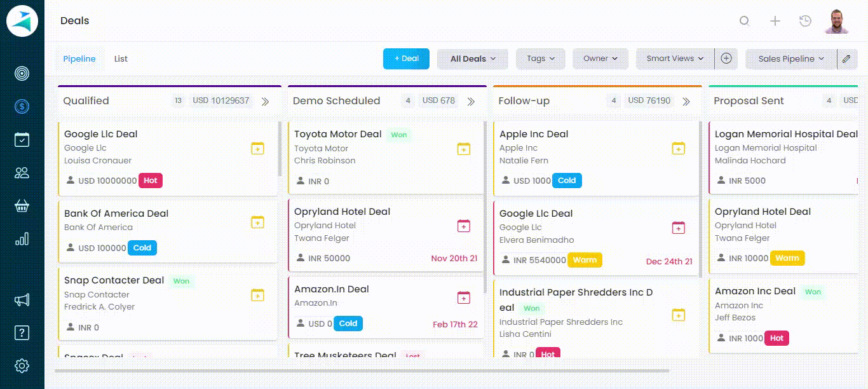
Task: Collapse the Follow-up stage column
Action: (686, 101)
